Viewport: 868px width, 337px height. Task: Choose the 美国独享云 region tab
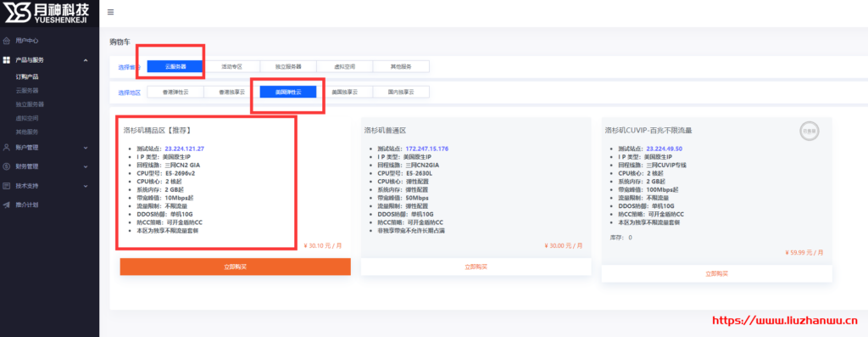click(x=345, y=92)
